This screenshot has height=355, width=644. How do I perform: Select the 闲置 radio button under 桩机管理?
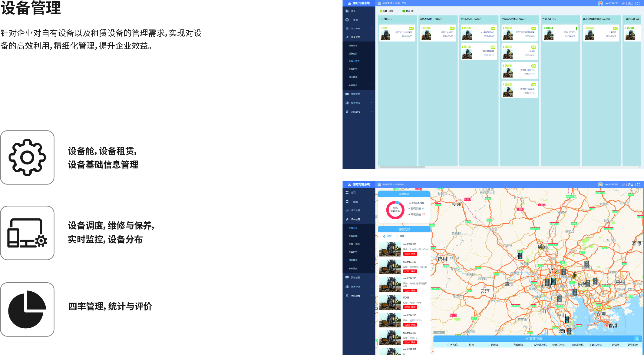click(x=385, y=236)
